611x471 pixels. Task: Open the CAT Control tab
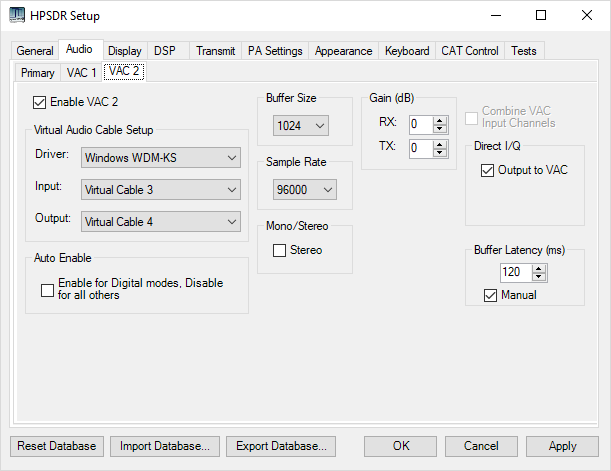click(470, 51)
